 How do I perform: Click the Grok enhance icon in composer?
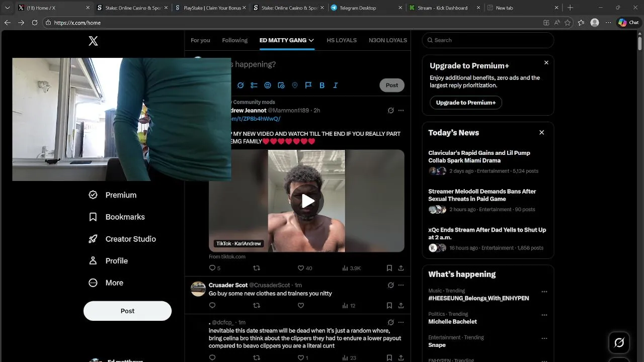pos(240,85)
